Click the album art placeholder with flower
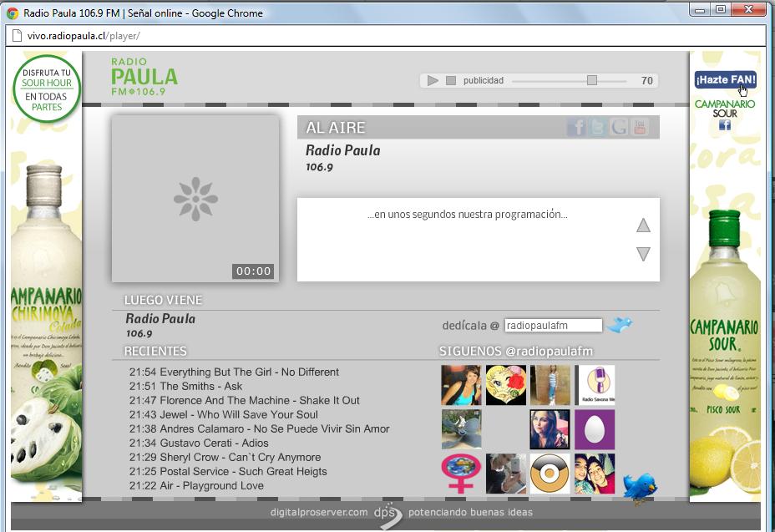The height and width of the screenshot is (532, 775). pos(195,199)
